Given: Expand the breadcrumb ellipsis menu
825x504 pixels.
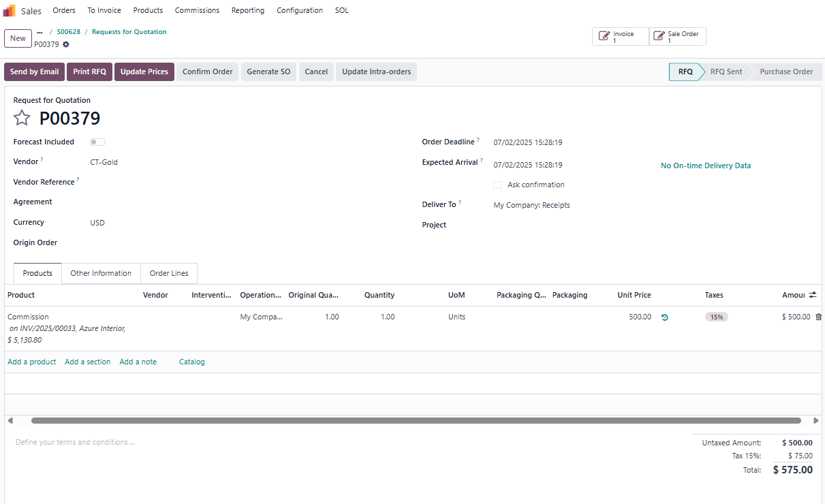Looking at the screenshot, I should [x=40, y=32].
